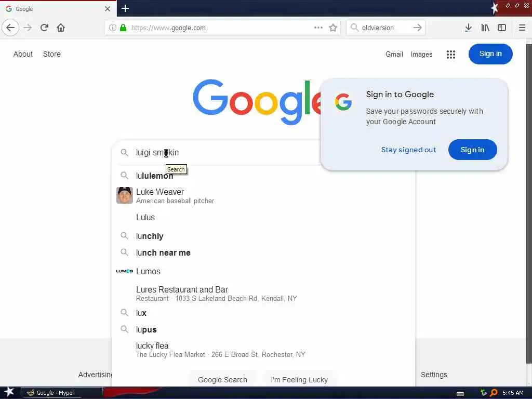This screenshot has width=532, height=399.
Task: Click top-right Sign in button
Action: tap(490, 54)
